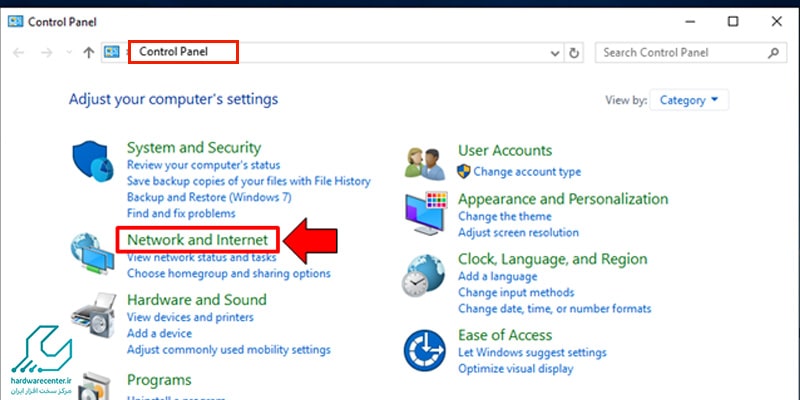The image size is (800, 400).
Task: Click Adjust screen resolution link
Action: (518, 233)
